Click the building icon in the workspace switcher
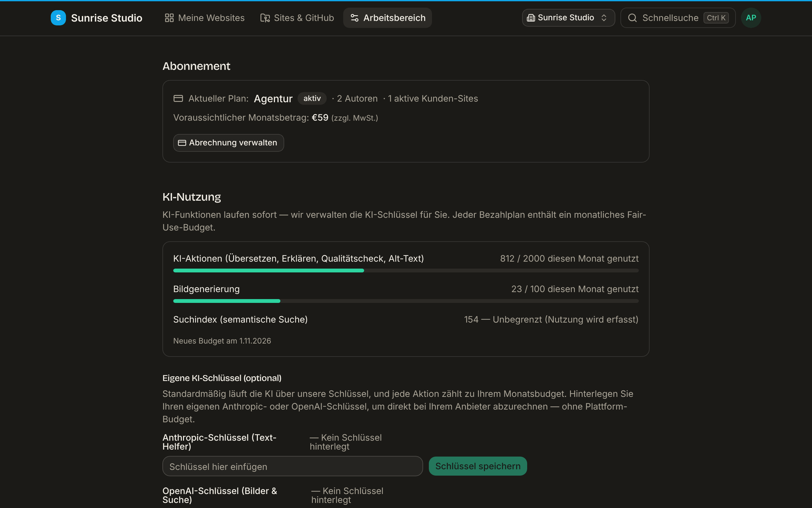 coord(531,18)
